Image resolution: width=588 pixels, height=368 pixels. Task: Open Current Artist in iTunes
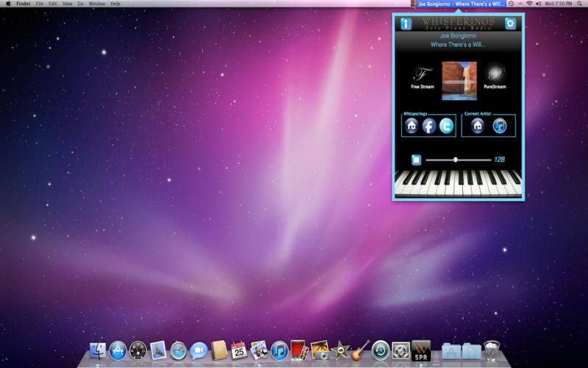pyautogui.click(x=500, y=126)
